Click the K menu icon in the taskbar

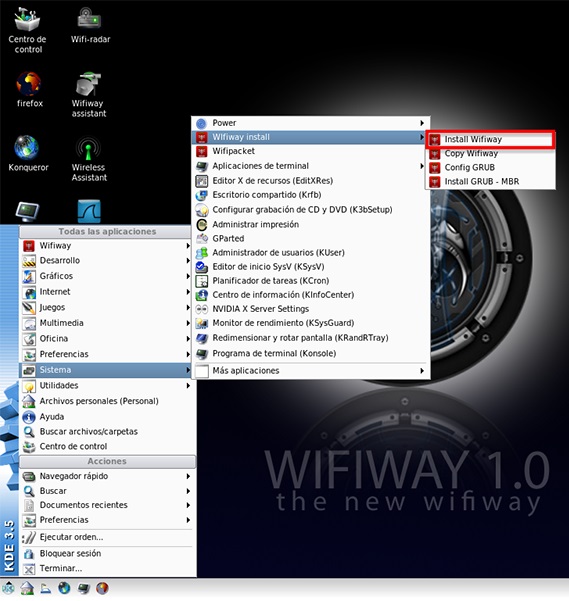8,588
